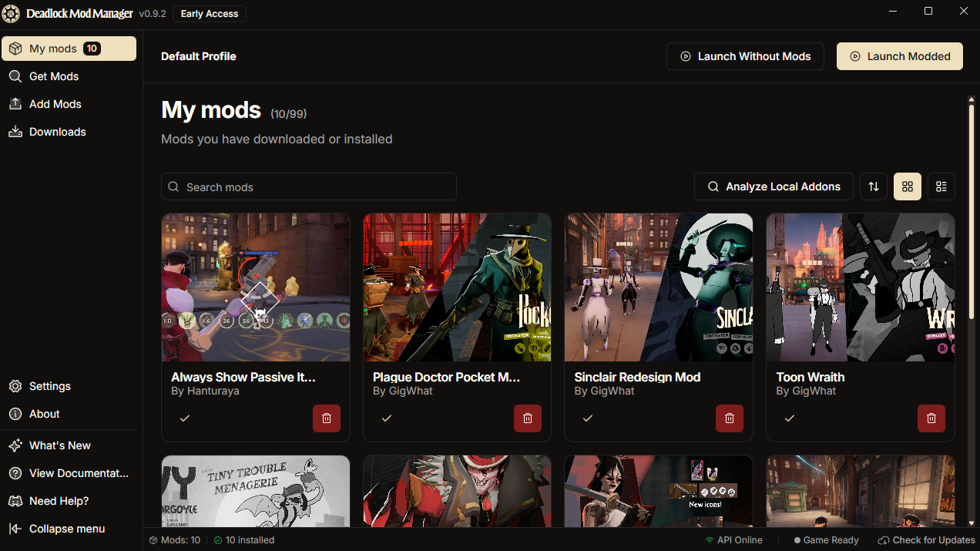Click the (10/99) mod count text
The image size is (980, 551).
[x=289, y=114]
